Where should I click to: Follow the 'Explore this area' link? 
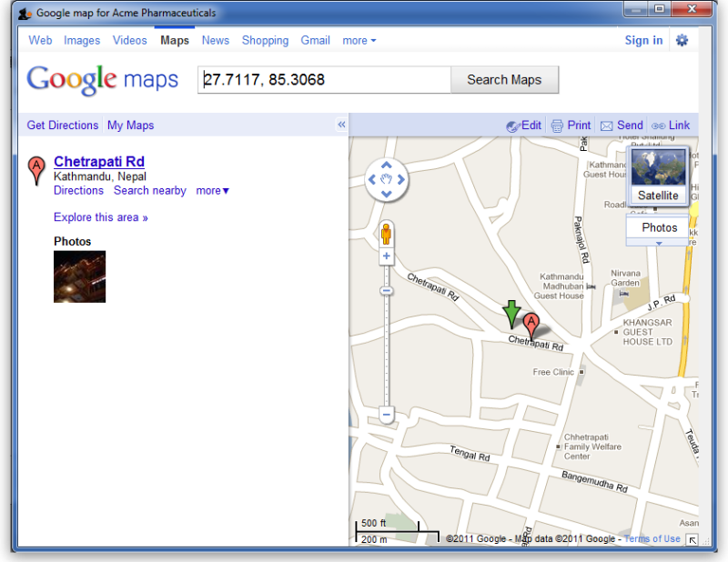tap(100, 217)
